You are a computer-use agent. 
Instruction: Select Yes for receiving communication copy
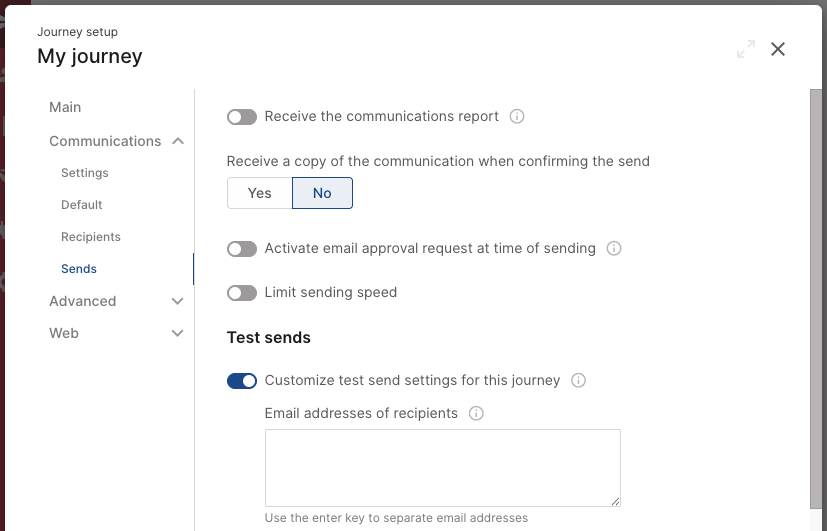point(259,193)
